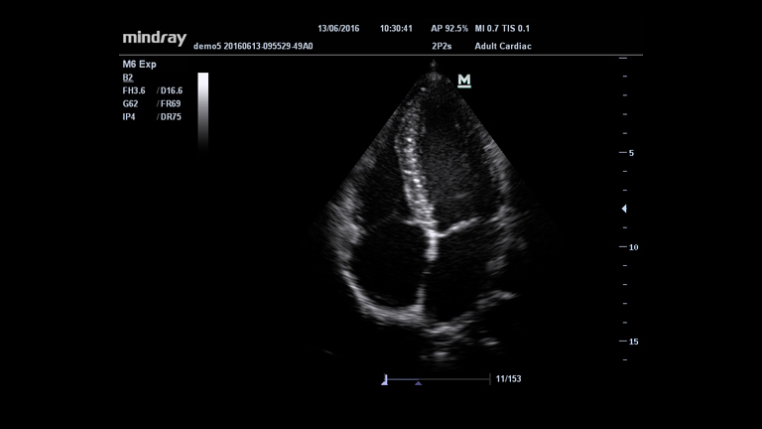Click the AP 92.5% acoustic power readout
Viewport: 762px width, 429px height.
450,30
